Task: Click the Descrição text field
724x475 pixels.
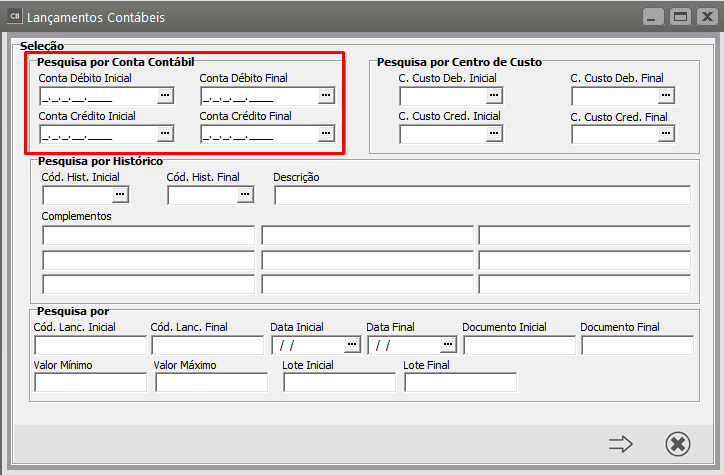Action: click(x=481, y=195)
